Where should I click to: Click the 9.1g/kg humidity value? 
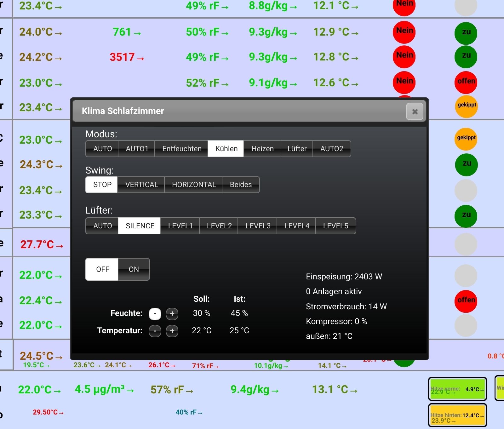[273, 83]
